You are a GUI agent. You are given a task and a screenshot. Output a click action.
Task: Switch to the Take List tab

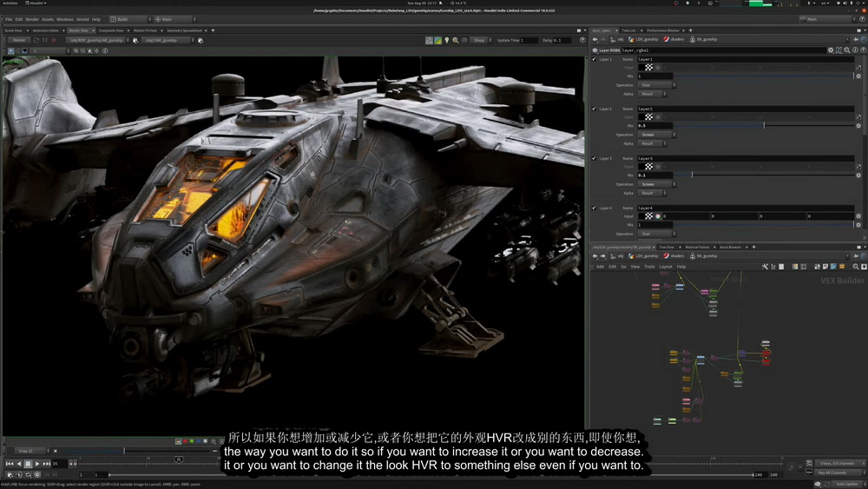point(628,30)
